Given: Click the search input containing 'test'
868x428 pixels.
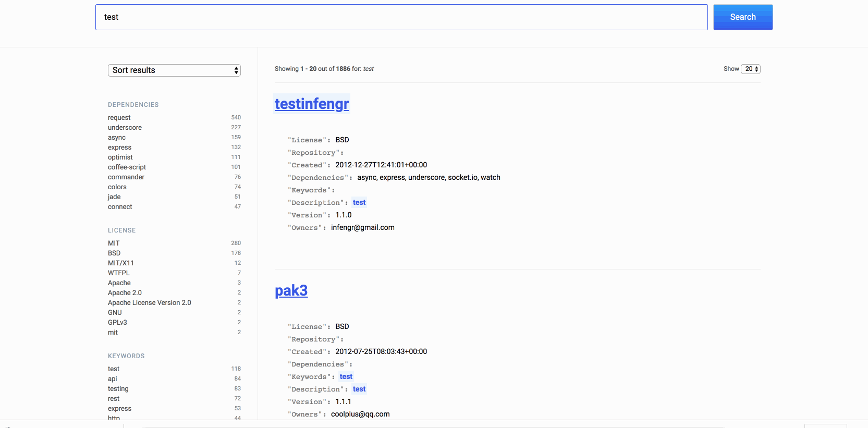Looking at the screenshot, I should pyautogui.click(x=401, y=17).
